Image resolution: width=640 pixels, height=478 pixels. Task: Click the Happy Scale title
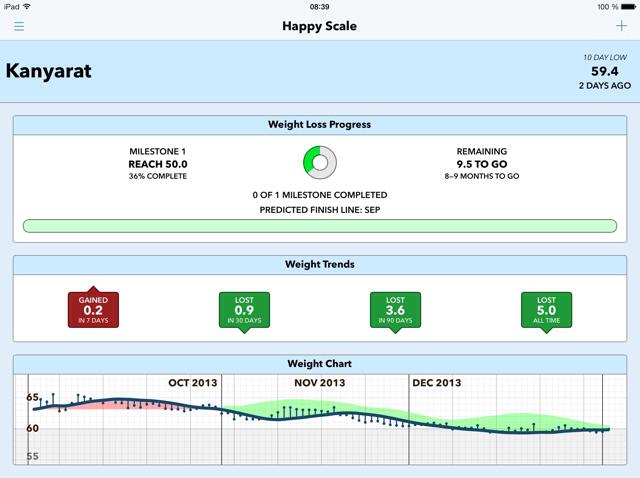tap(320, 26)
